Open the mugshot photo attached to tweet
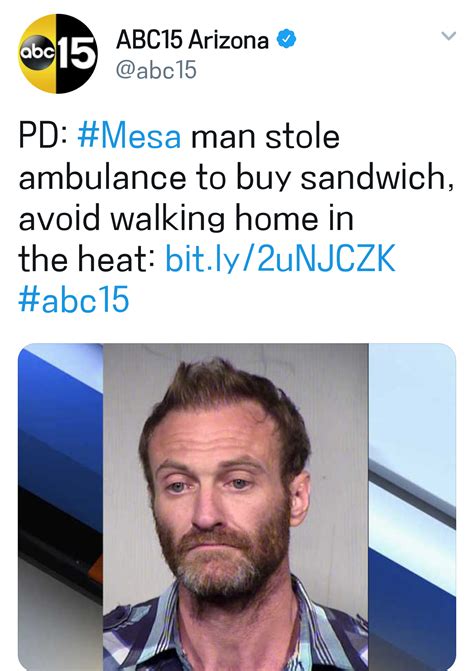This screenshot has width=474, height=671. point(236,507)
